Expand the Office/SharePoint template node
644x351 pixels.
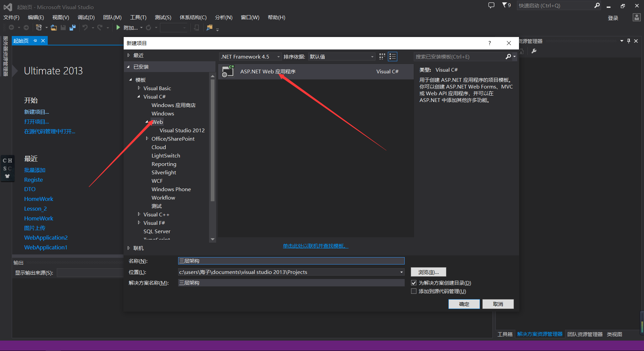(147, 139)
